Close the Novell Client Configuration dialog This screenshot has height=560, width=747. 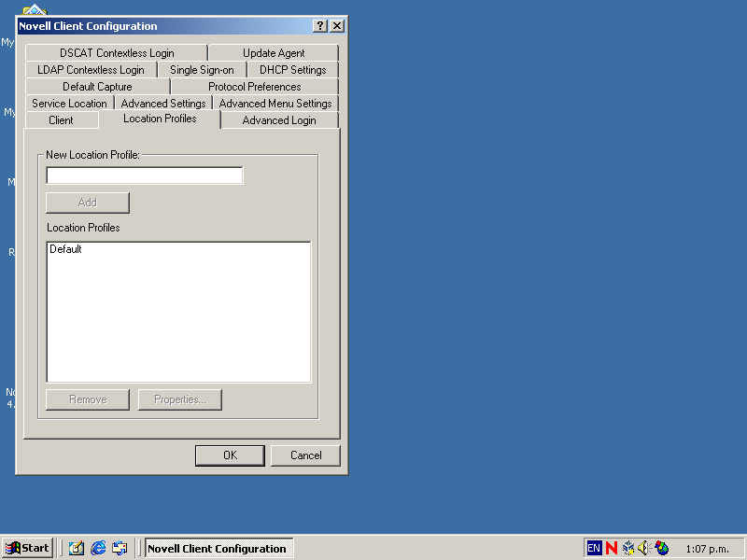(x=337, y=26)
